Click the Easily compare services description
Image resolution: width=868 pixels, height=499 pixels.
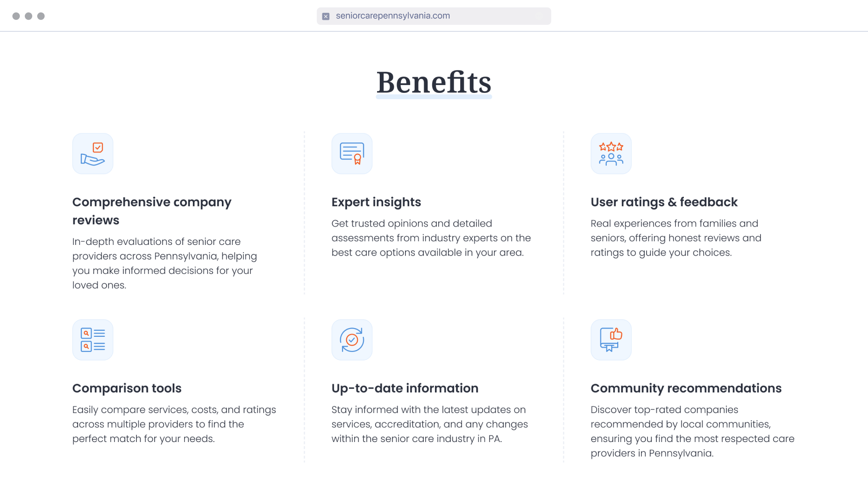(174, 424)
